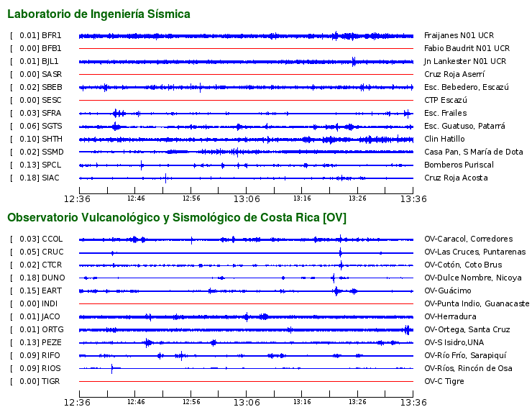Select the CCOL station code

click(52, 239)
